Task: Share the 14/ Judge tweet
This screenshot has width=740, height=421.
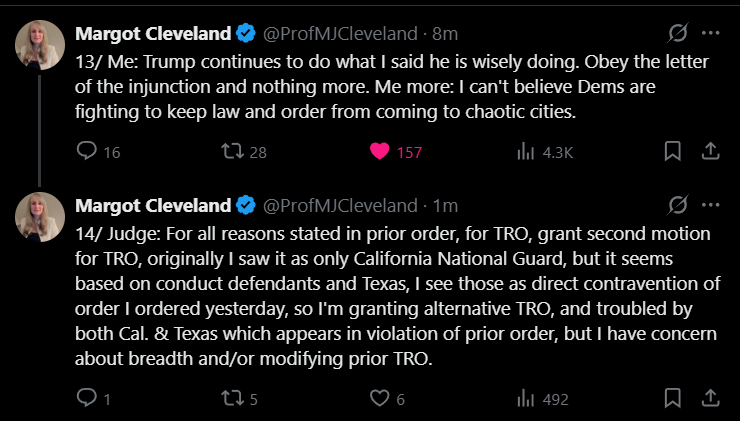Action: [x=709, y=398]
